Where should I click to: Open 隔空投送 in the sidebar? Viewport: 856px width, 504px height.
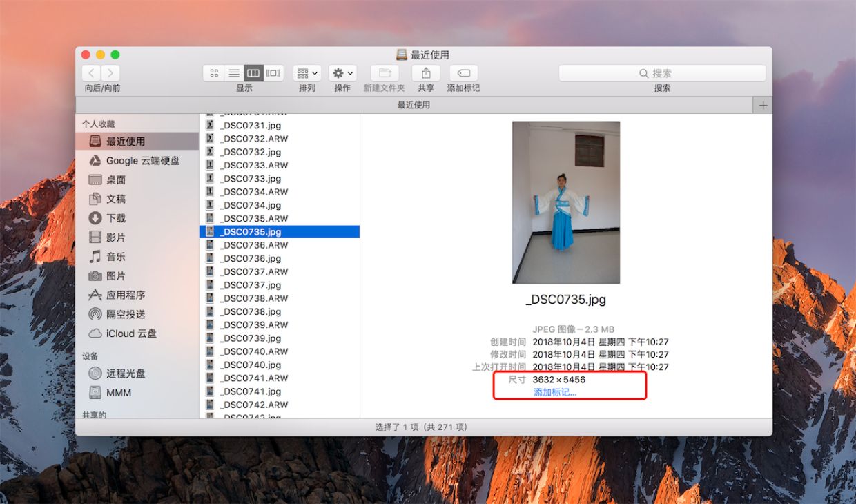pyautogui.click(x=137, y=314)
